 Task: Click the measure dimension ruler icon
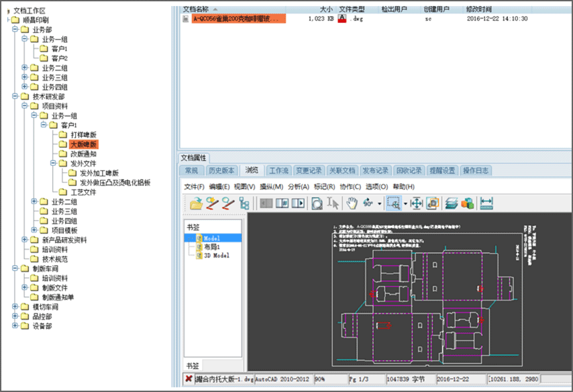tap(487, 203)
